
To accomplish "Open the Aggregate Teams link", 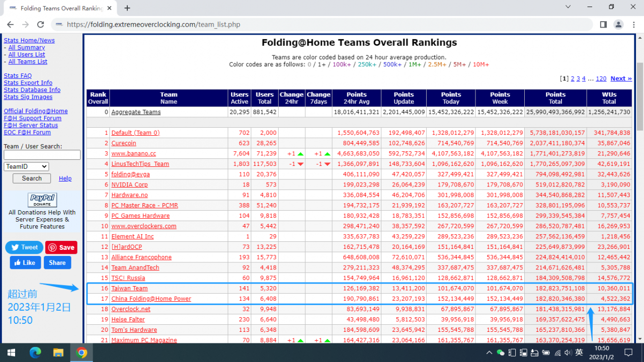I will (x=136, y=112).
